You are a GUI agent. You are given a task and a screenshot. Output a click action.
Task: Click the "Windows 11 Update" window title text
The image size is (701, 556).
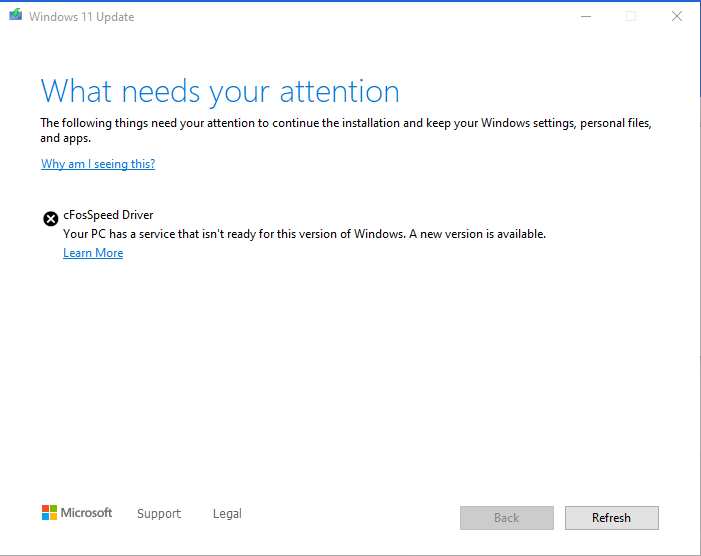(x=81, y=17)
